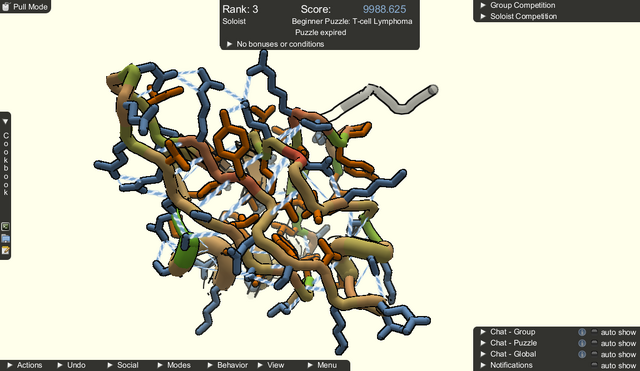This screenshot has width=640, height=371.
Task: Open the View menu
Action: pyautogui.click(x=271, y=365)
